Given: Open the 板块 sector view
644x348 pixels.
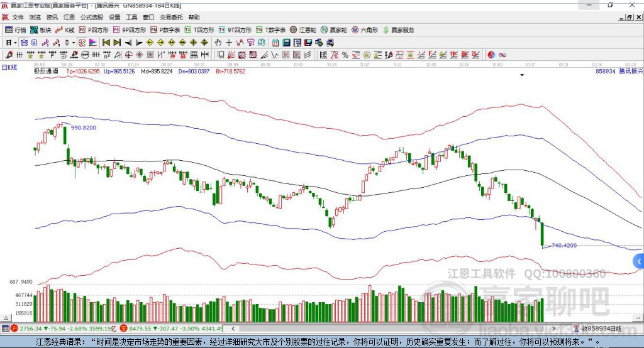Looking at the screenshot, I should click(41, 30).
